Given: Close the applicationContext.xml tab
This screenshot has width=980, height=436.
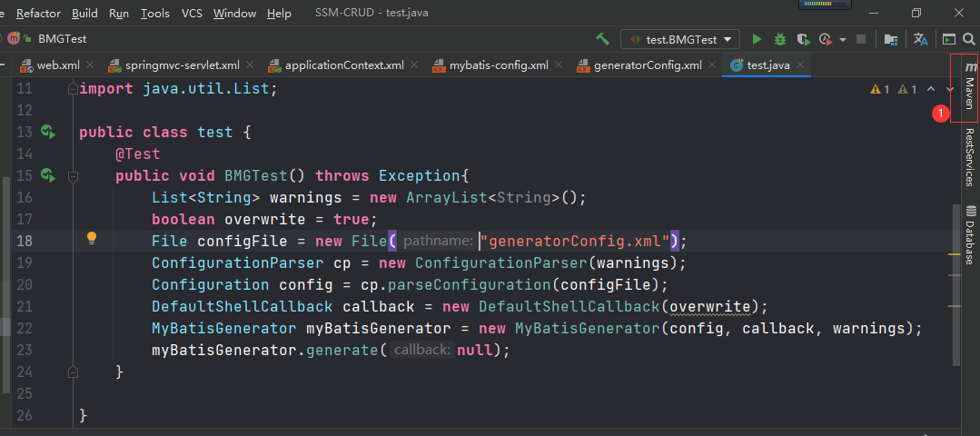Looking at the screenshot, I should click(x=415, y=64).
